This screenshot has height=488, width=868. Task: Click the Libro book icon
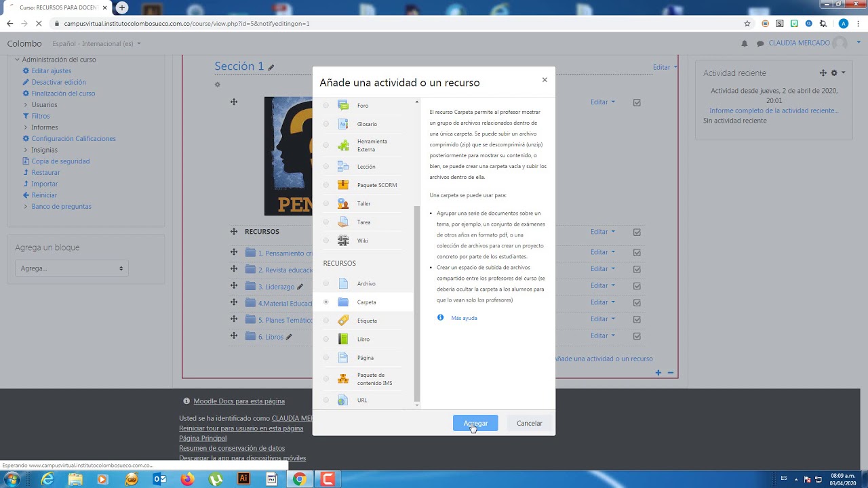click(x=343, y=339)
